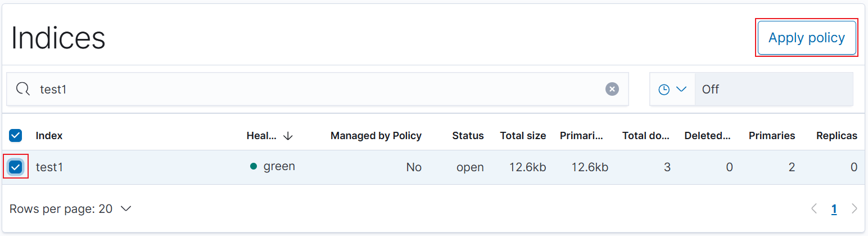Expand the Rows per page dropdown
Screen dimensions: 868x236
pyautogui.click(x=70, y=209)
